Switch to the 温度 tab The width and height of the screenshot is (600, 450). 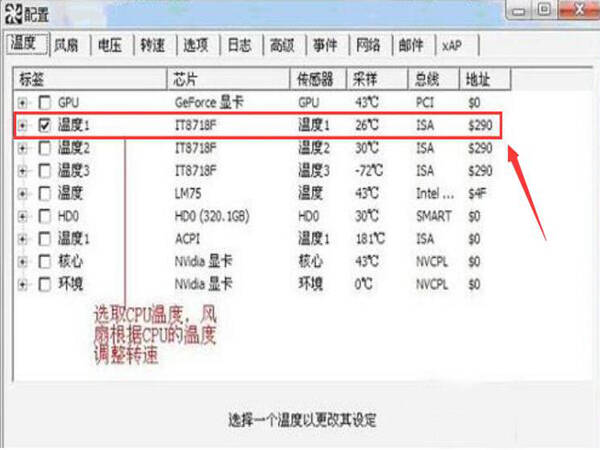coord(28,43)
